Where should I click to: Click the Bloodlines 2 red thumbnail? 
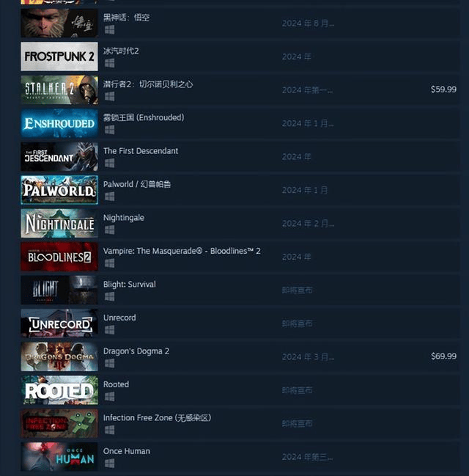[59, 257]
